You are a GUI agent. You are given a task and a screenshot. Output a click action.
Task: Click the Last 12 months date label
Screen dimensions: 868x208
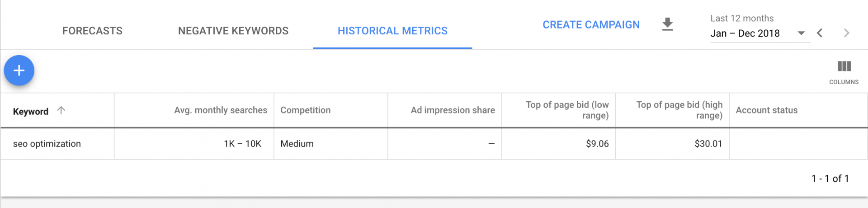pos(742,19)
